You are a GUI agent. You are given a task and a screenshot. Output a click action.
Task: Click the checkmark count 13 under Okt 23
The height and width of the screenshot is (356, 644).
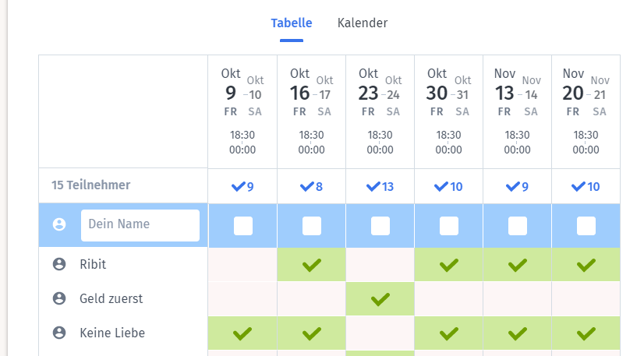pyautogui.click(x=380, y=187)
